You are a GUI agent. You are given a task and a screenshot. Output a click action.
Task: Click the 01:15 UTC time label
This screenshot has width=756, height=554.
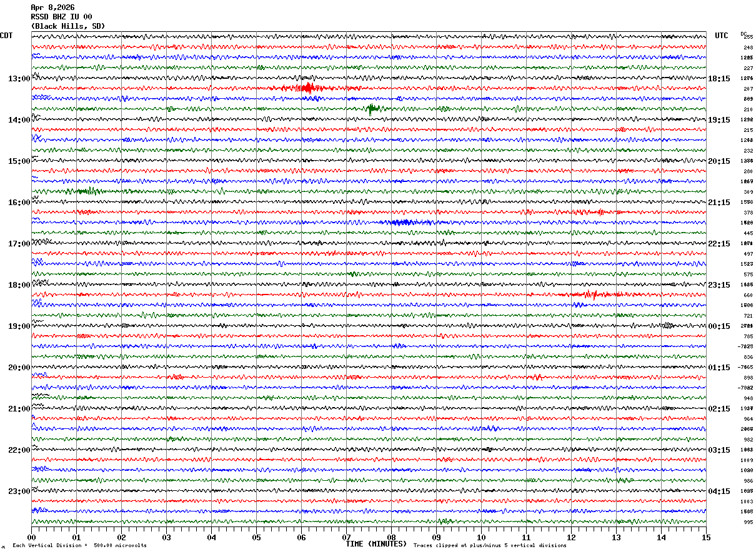[x=719, y=368]
